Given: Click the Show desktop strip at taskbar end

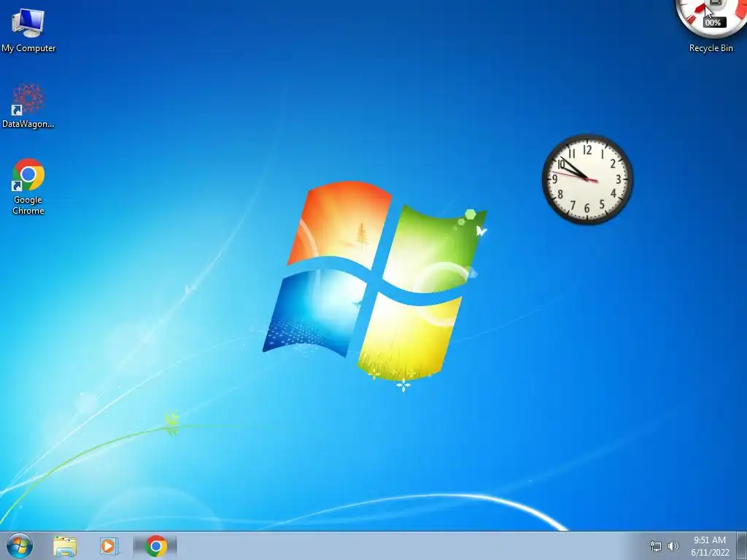Looking at the screenshot, I should [742, 546].
